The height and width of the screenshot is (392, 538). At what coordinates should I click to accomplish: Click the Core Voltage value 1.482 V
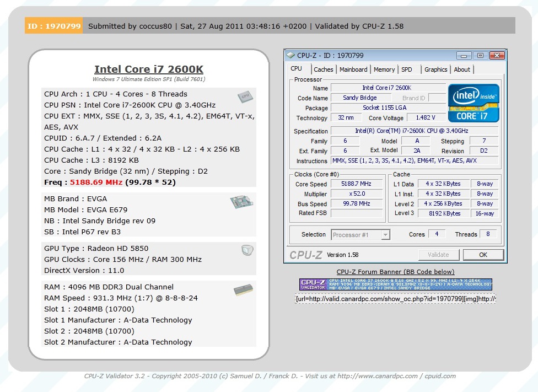426,118
